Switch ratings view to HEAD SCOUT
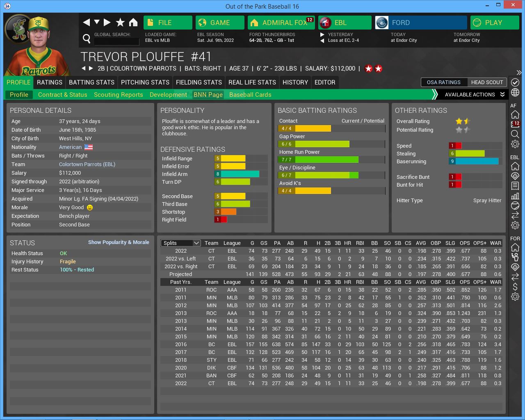Screen dimensions: 525x420 pyautogui.click(x=487, y=82)
